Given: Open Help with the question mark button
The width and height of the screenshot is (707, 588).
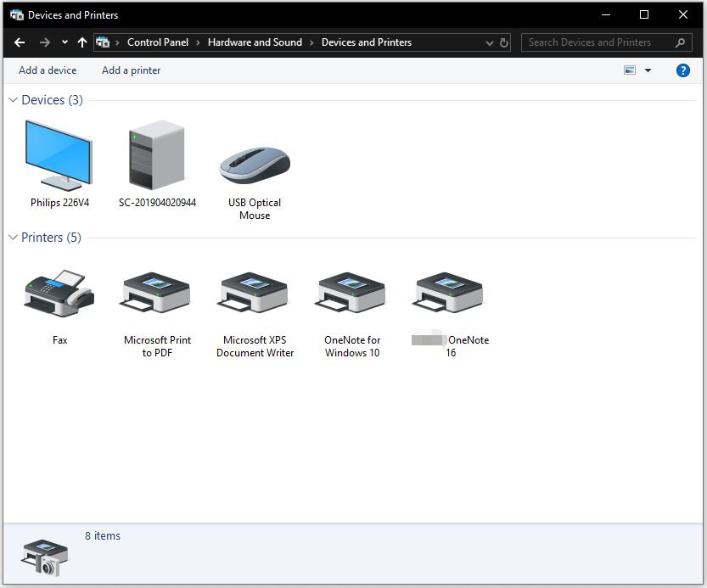Looking at the screenshot, I should [683, 70].
